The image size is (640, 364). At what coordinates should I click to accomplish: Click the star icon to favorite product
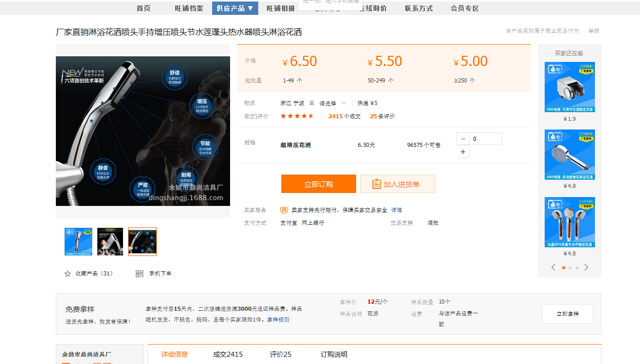(68, 274)
